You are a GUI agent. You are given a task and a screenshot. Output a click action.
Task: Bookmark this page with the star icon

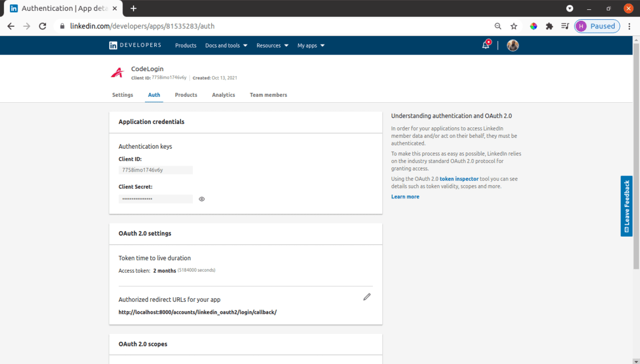coord(513,26)
